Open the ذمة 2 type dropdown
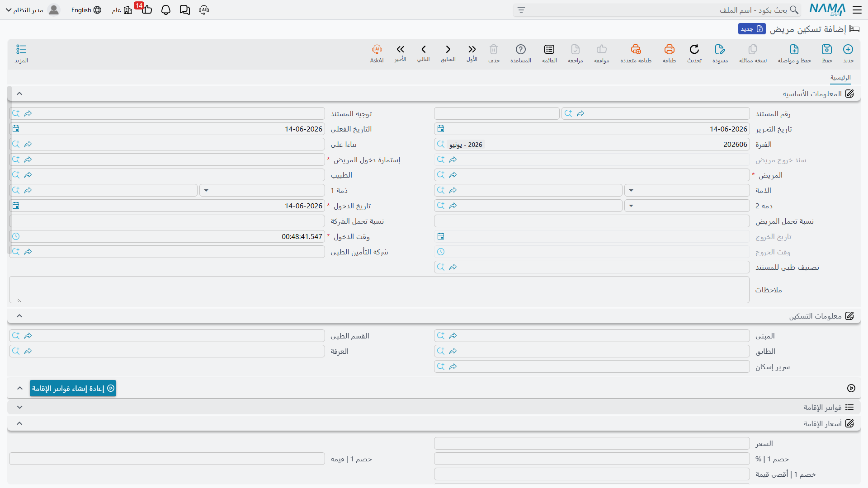868x488 pixels. [631, 206]
